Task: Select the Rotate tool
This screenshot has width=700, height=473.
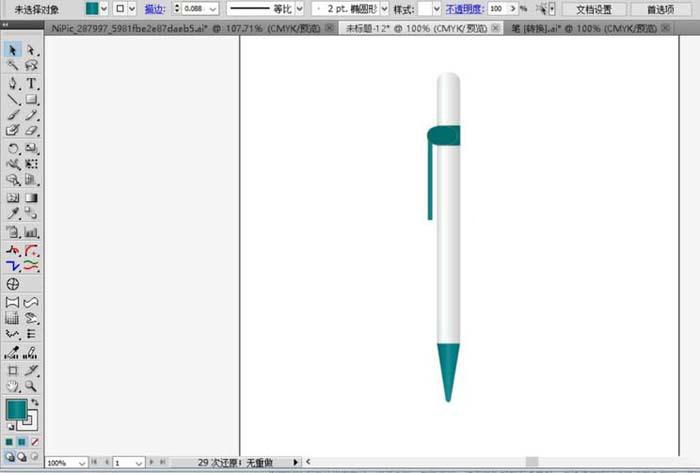Action: click(x=12, y=148)
